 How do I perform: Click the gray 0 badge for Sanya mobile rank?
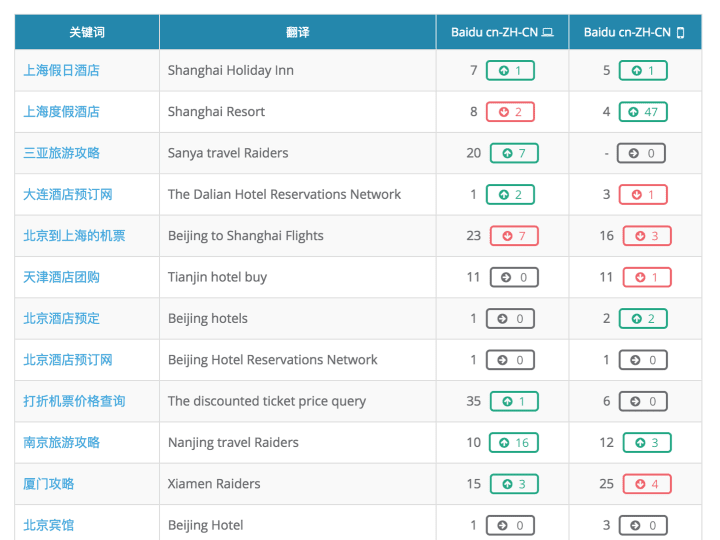641,153
